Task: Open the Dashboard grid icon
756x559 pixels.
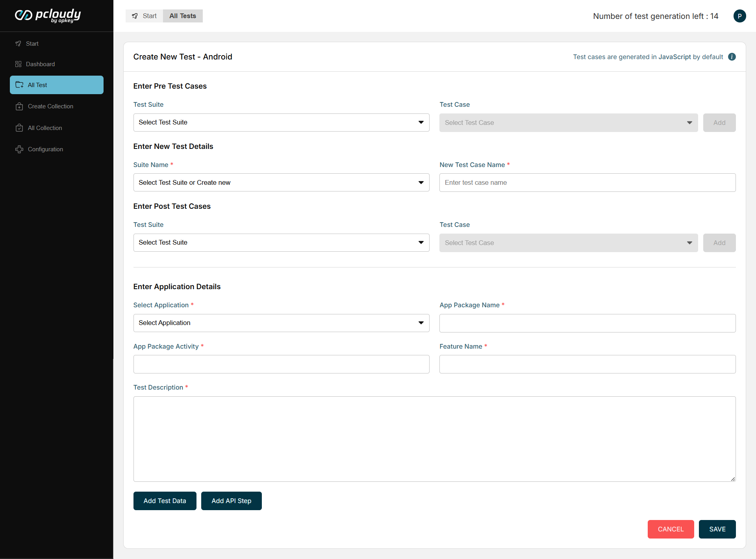Action: coord(18,64)
